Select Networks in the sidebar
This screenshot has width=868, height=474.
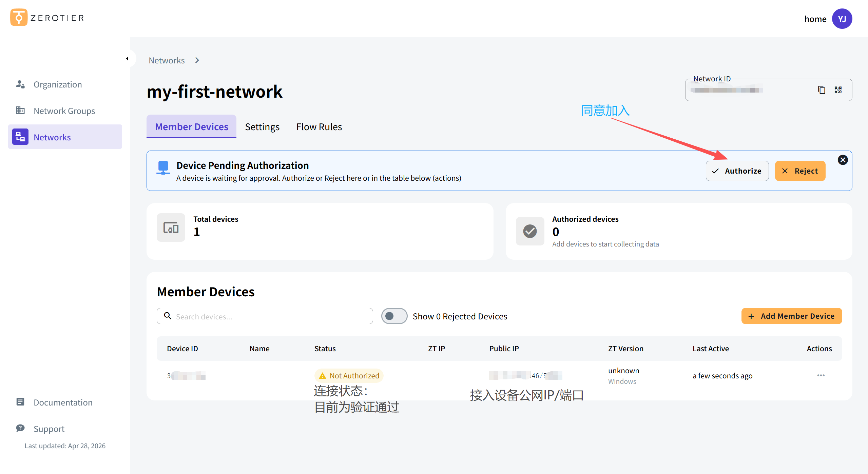point(65,137)
